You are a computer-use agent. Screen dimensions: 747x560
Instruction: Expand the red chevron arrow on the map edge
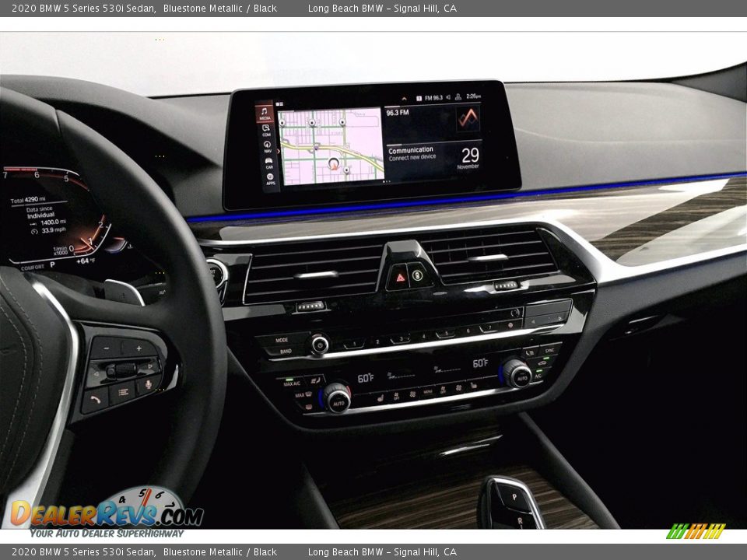(277, 150)
